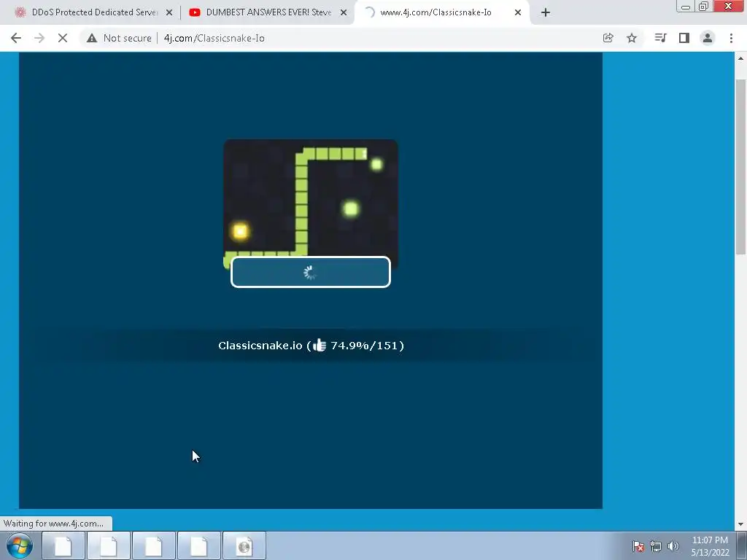Image resolution: width=747 pixels, height=560 pixels.
Task: Click the page scrollbar thumb
Action: pos(741,167)
